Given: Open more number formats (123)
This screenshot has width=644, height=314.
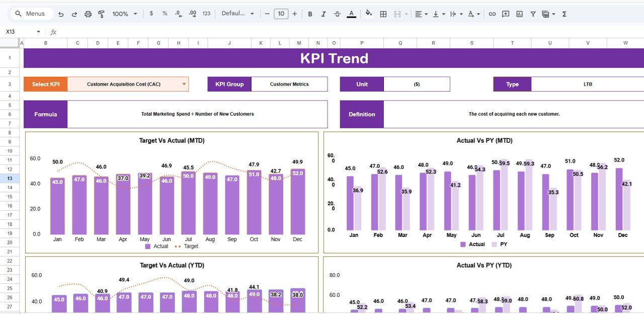Looking at the screenshot, I should tap(206, 14).
